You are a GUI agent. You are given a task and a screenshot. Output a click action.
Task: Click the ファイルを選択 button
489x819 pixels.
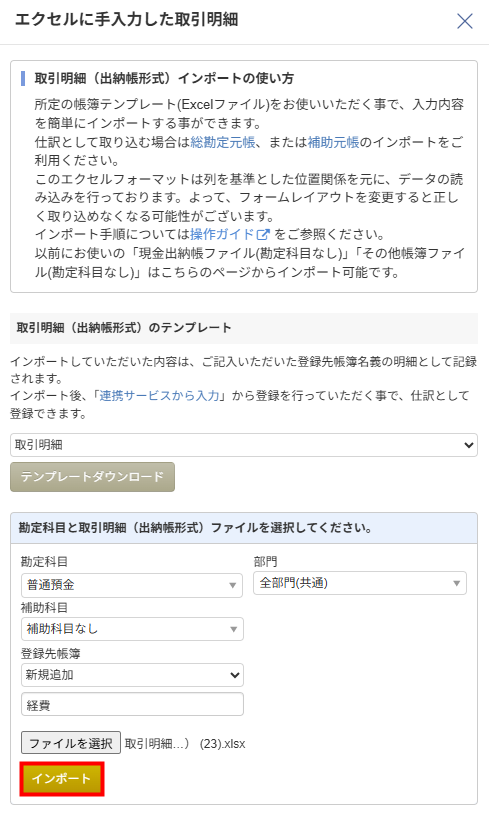pyautogui.click(x=71, y=743)
